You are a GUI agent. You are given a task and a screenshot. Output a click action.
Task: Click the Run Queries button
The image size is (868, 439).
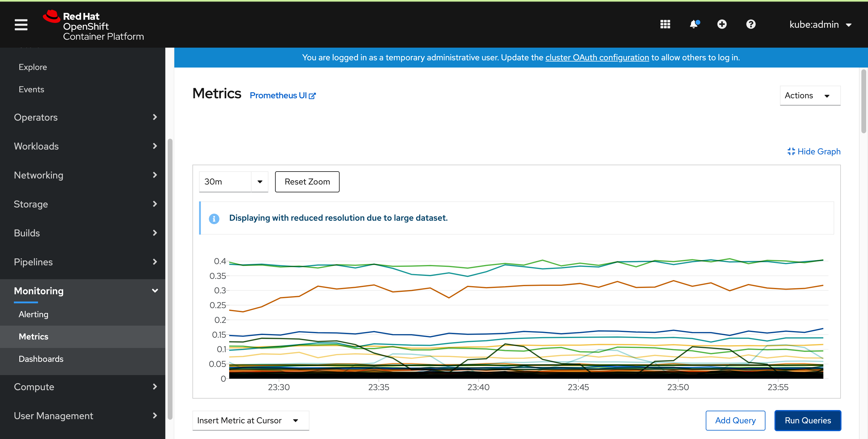click(807, 421)
